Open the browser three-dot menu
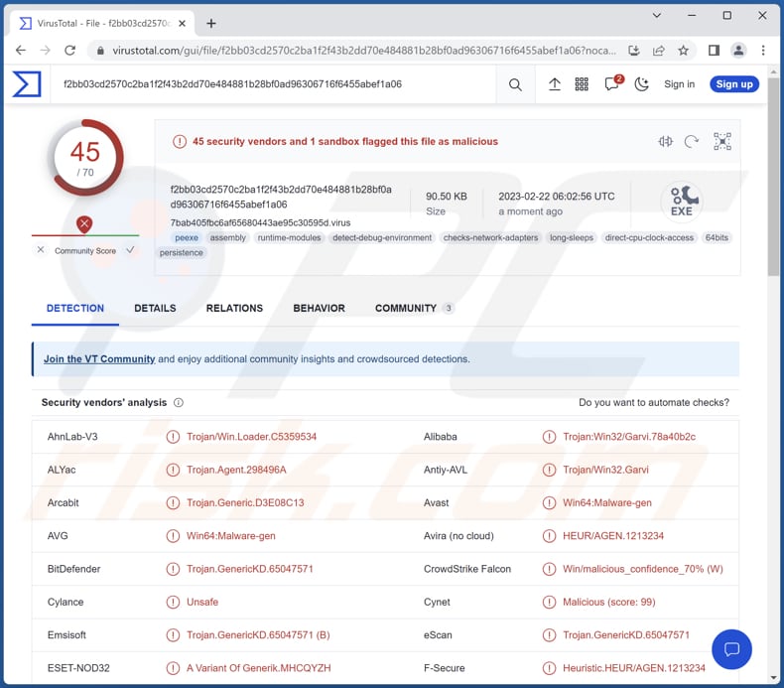784x688 pixels. (x=763, y=50)
